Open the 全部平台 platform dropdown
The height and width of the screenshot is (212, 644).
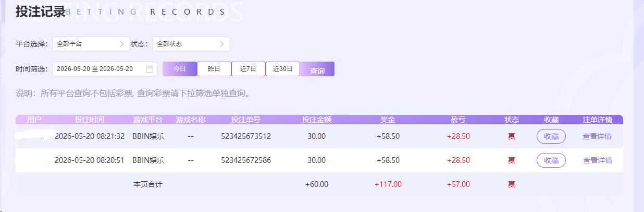91,44
